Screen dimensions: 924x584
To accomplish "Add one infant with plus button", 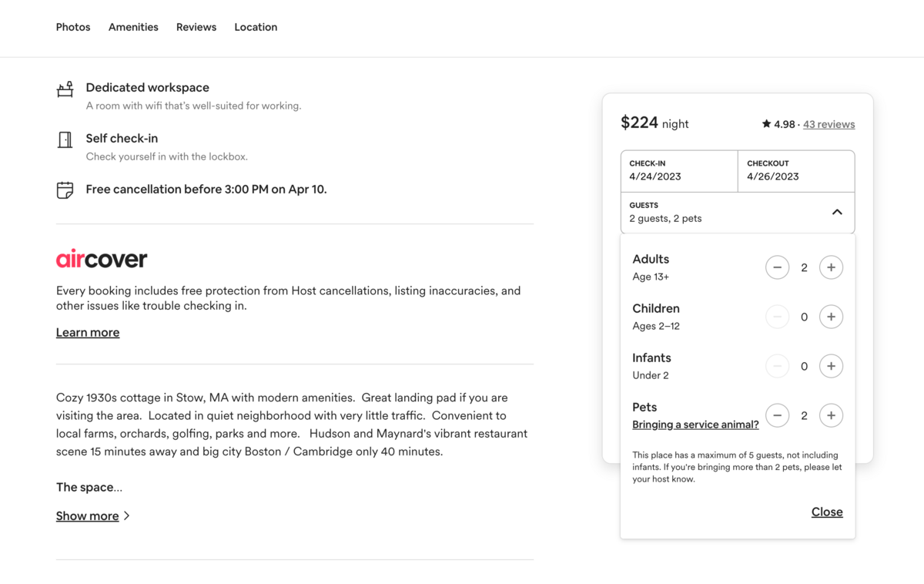I will [831, 366].
